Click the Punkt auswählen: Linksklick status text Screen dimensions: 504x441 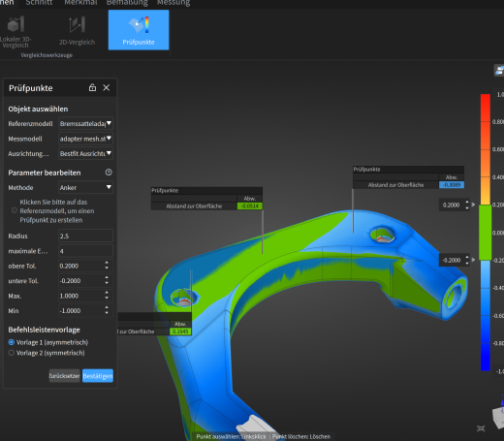(x=231, y=436)
